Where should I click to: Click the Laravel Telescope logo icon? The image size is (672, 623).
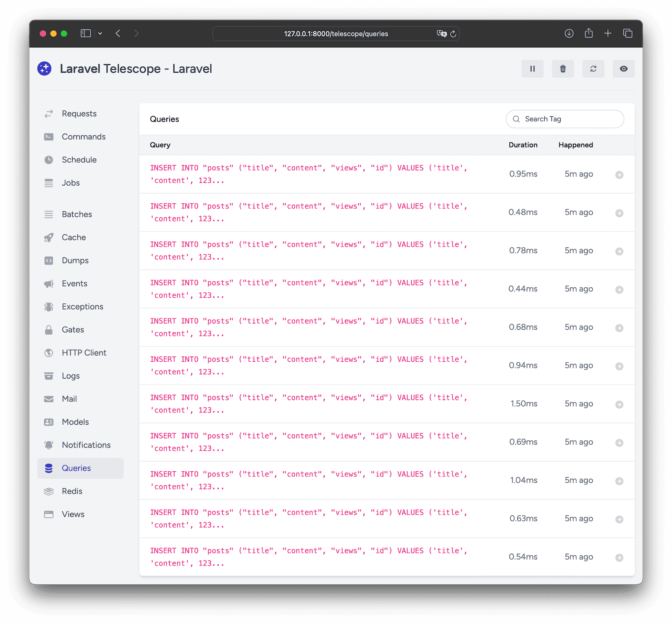coord(45,68)
